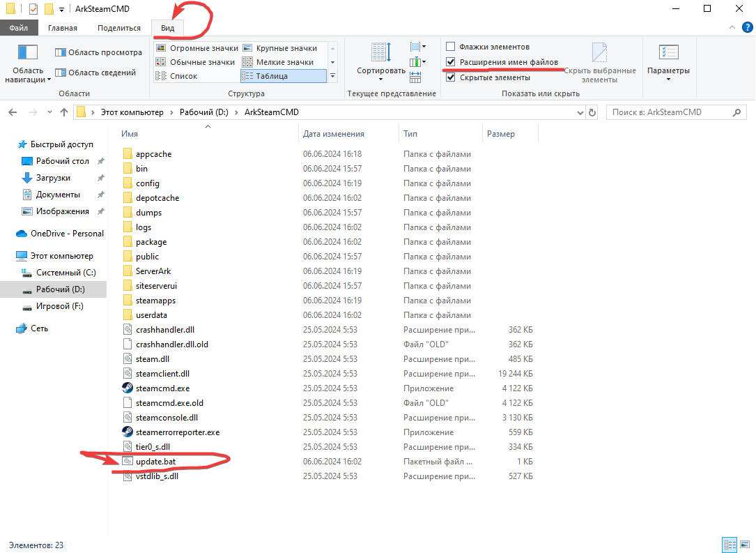
Task: Toggle Область сведений details pane
Action: click(x=95, y=73)
